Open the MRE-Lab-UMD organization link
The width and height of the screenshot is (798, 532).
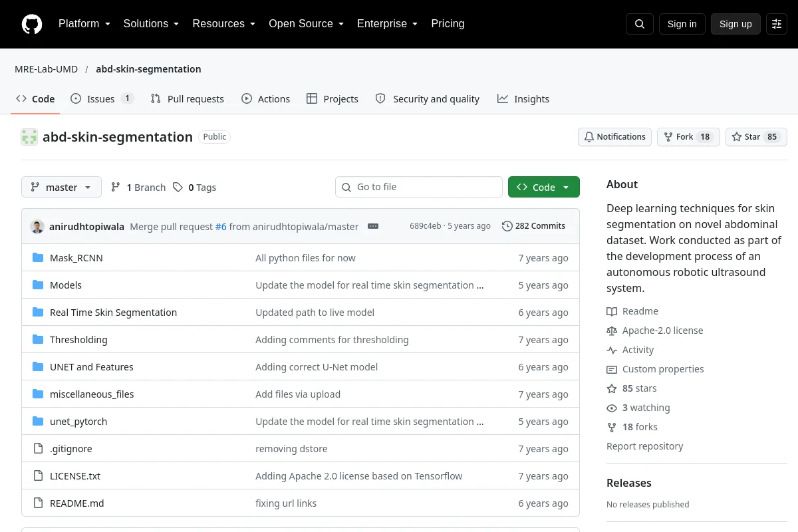tap(47, 69)
